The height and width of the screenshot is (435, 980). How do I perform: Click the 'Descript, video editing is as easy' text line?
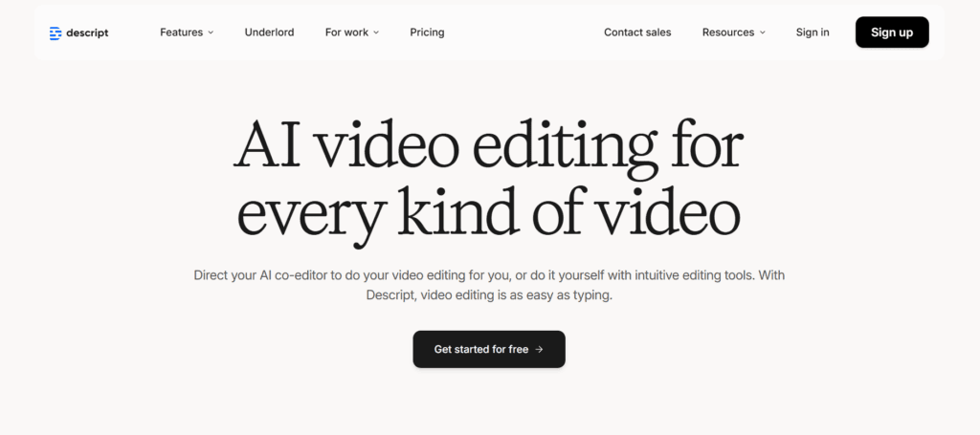point(488,296)
